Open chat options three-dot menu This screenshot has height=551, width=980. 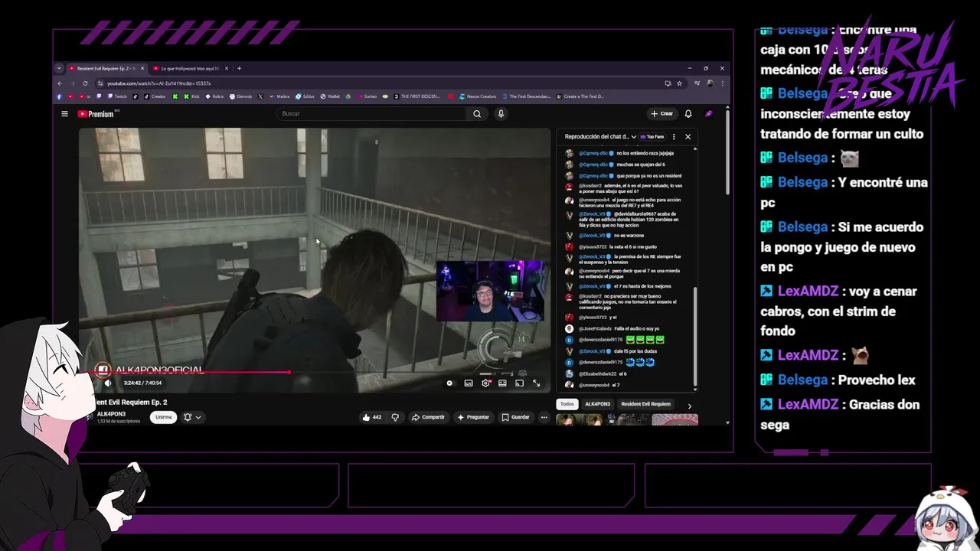[674, 137]
